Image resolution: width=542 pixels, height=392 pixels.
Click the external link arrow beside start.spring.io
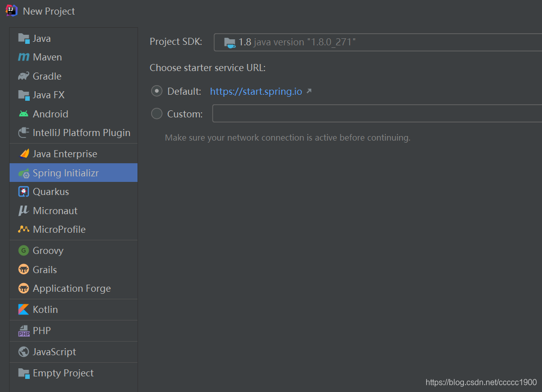pos(309,91)
